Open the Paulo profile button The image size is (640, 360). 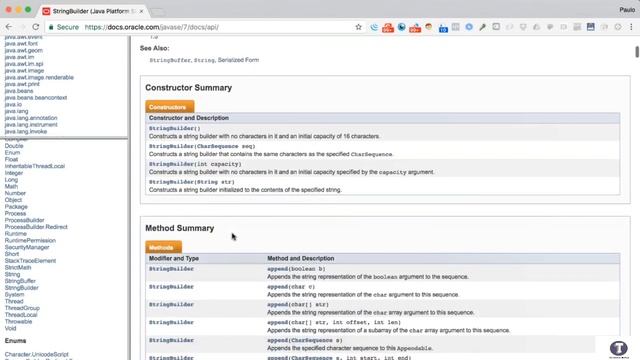click(x=627, y=9)
